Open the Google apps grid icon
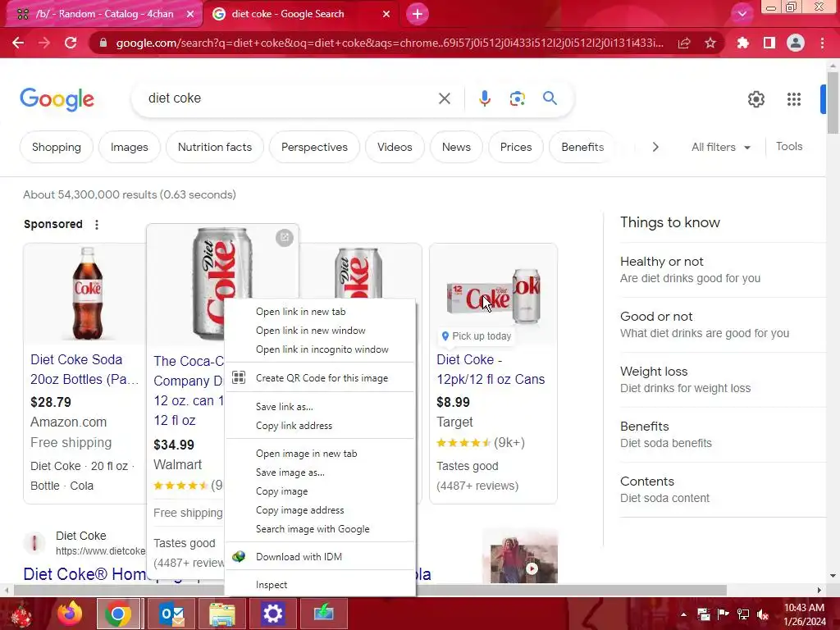This screenshot has height=630, width=840. (x=794, y=99)
